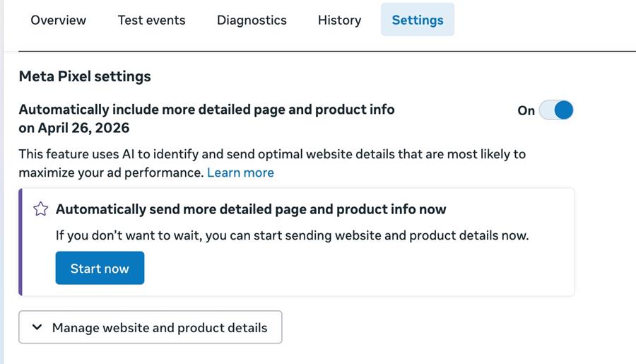Screen dimensions: 636x364
Task: Open the Overview tab
Action: [59, 20]
